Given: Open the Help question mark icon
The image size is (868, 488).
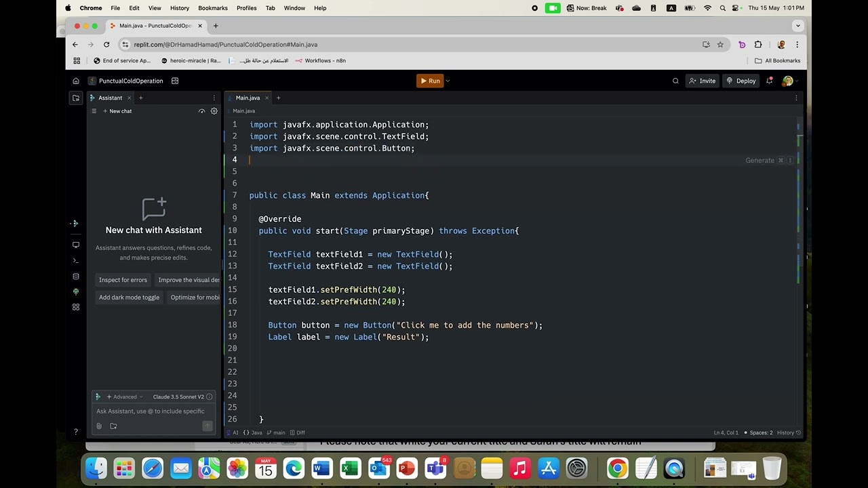Looking at the screenshot, I should tap(76, 432).
